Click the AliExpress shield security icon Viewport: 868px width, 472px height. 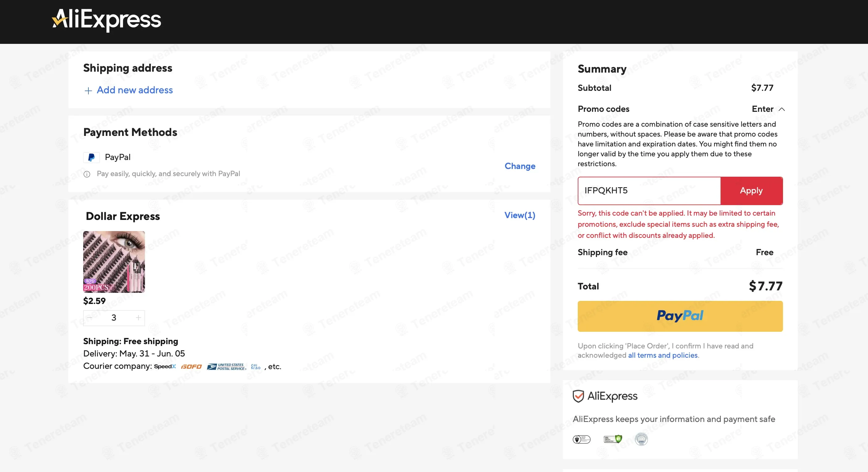coord(578,396)
